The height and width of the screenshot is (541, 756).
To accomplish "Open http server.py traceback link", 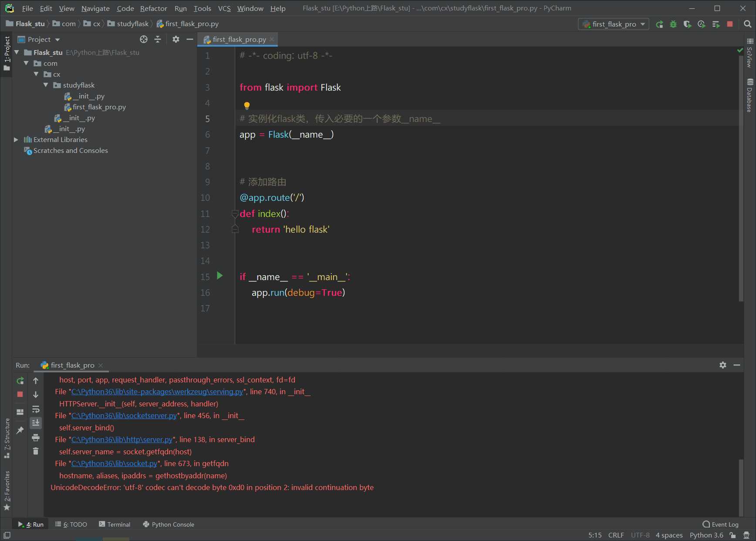I will coord(122,440).
